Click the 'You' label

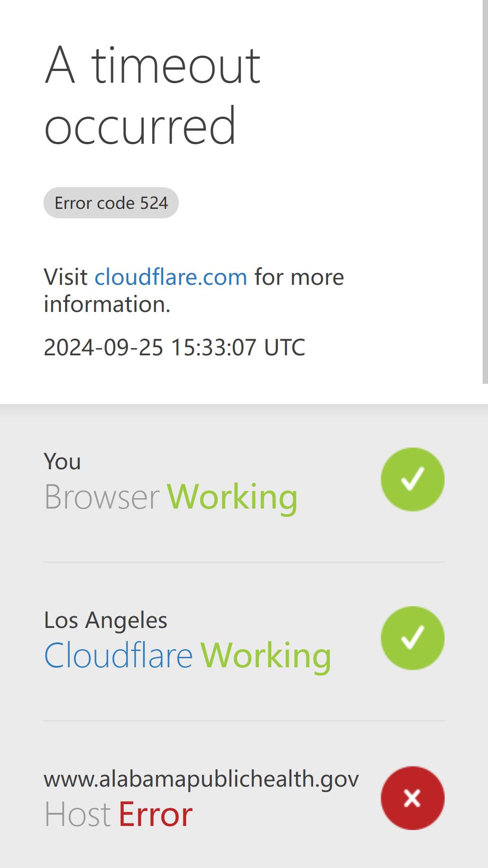coord(62,462)
